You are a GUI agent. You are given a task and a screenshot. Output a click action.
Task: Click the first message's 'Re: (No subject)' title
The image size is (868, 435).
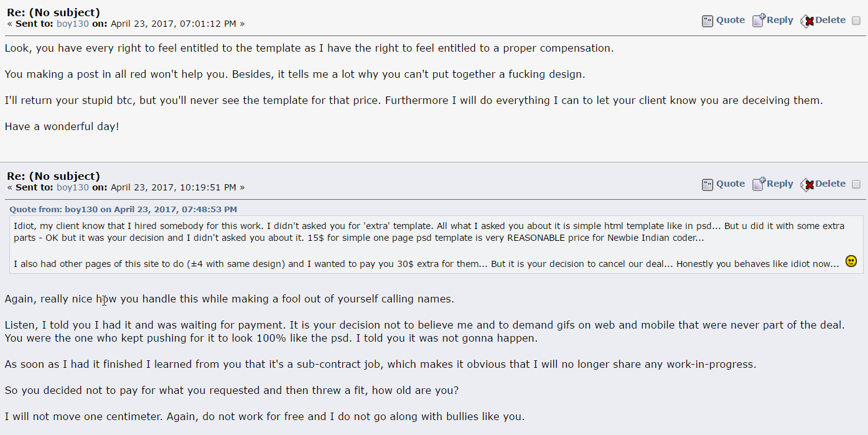pos(54,12)
